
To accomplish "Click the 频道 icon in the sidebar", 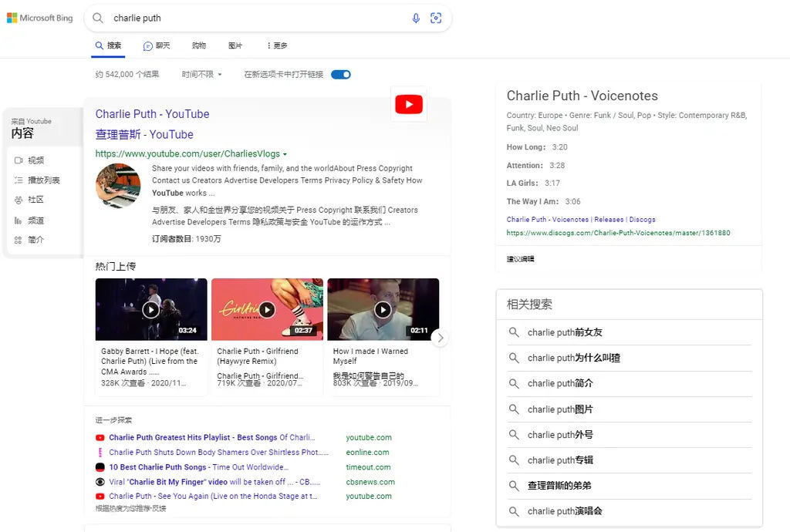I will pos(19,220).
